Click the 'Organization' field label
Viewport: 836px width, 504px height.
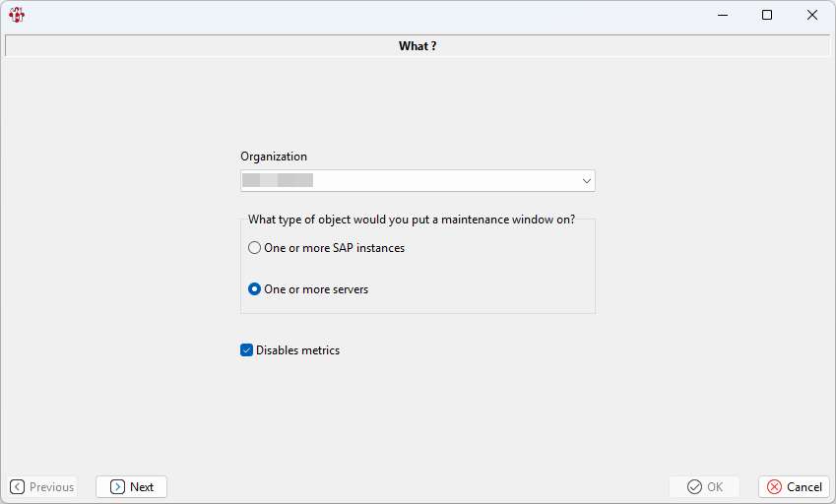point(274,157)
